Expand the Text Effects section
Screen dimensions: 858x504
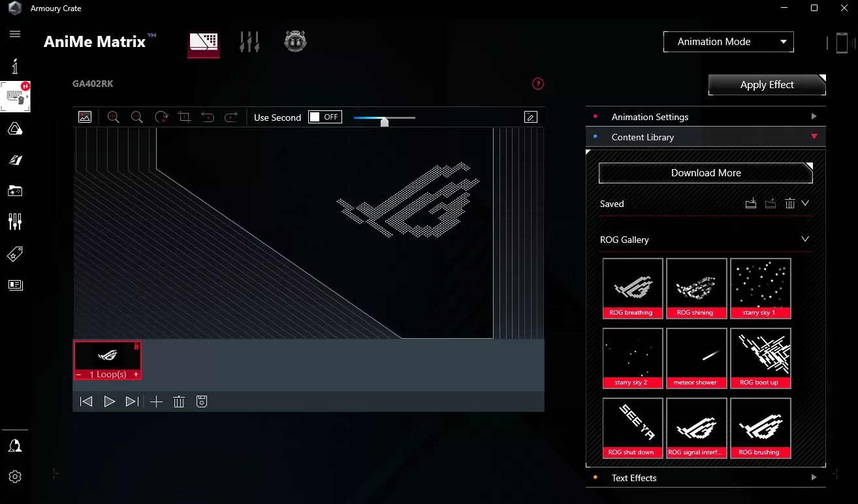[x=706, y=478]
